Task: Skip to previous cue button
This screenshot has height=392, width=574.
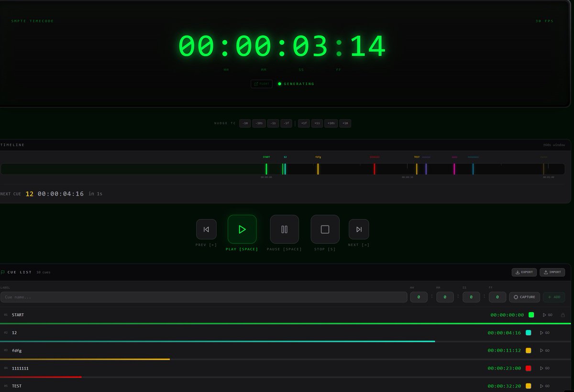Action: (x=206, y=229)
